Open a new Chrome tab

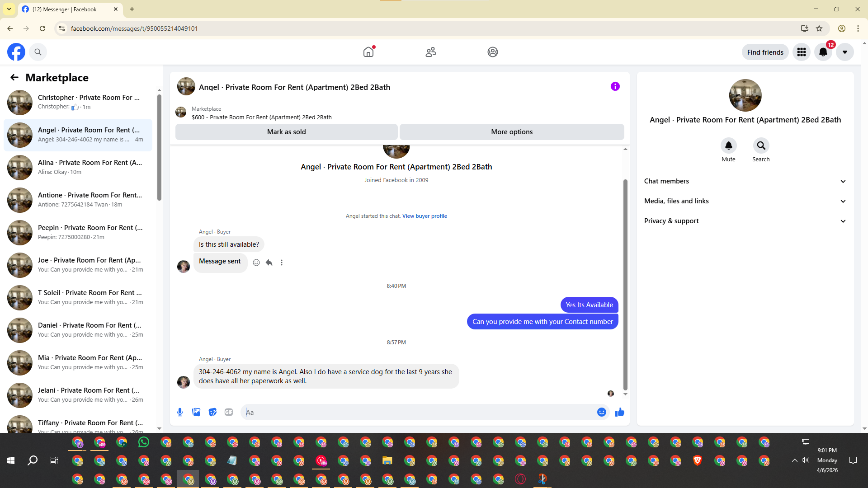(x=132, y=9)
